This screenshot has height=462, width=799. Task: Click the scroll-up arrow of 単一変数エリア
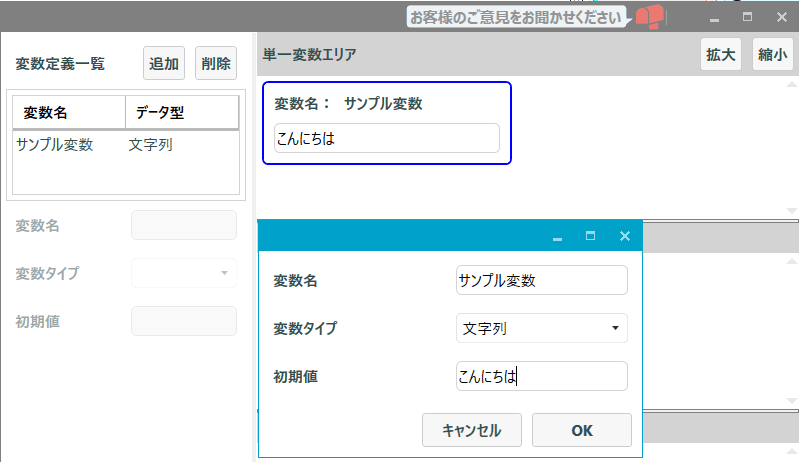(x=792, y=85)
